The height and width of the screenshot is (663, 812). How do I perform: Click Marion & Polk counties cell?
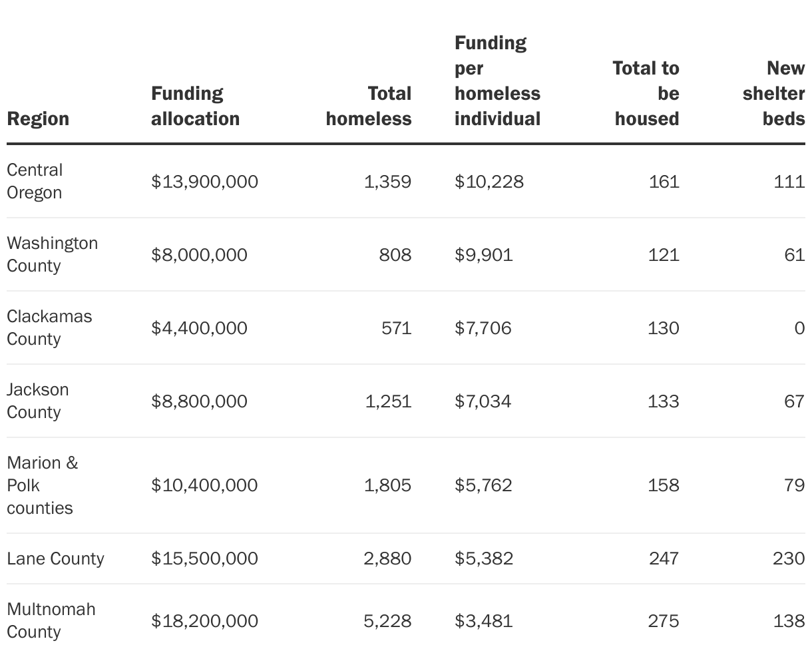tap(42, 485)
